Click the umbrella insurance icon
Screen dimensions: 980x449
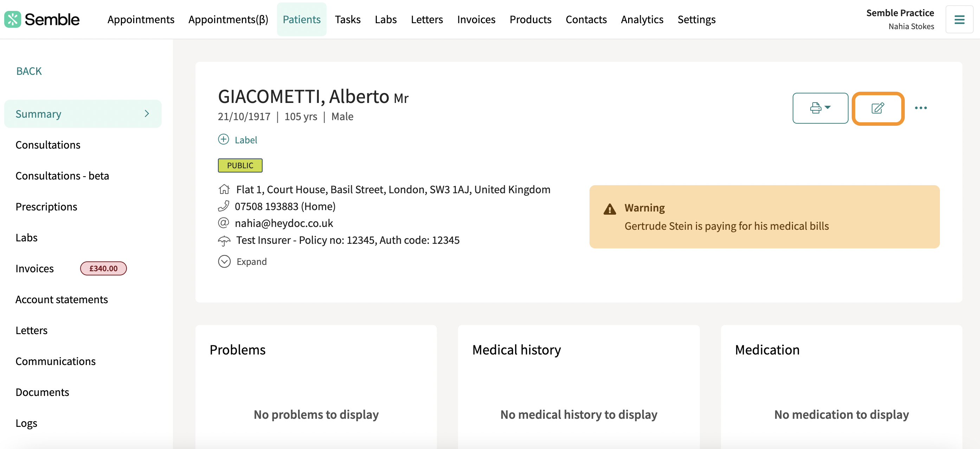pos(224,240)
